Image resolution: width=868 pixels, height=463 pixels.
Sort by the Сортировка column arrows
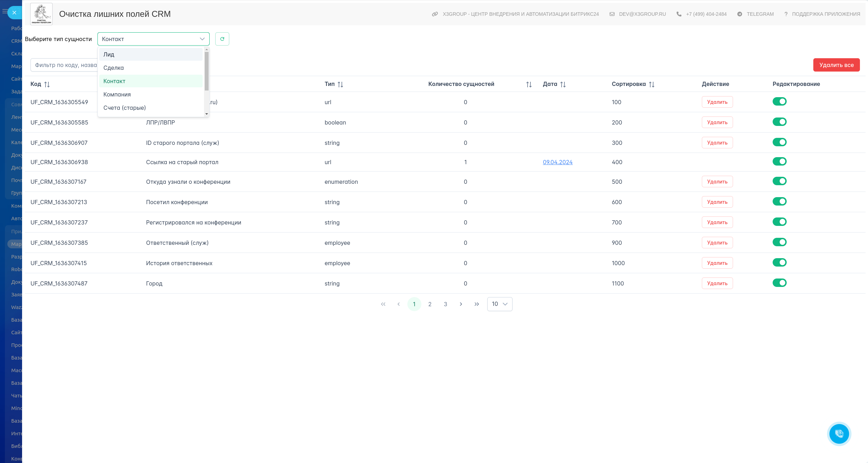click(651, 84)
